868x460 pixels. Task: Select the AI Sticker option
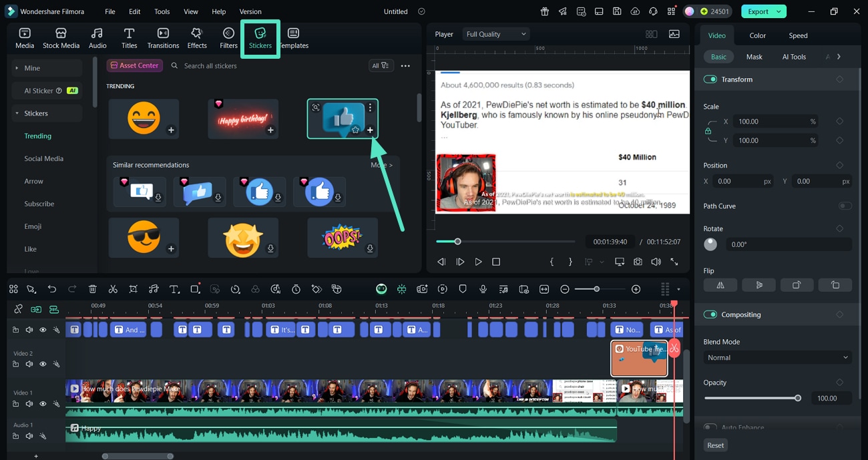click(47, 91)
